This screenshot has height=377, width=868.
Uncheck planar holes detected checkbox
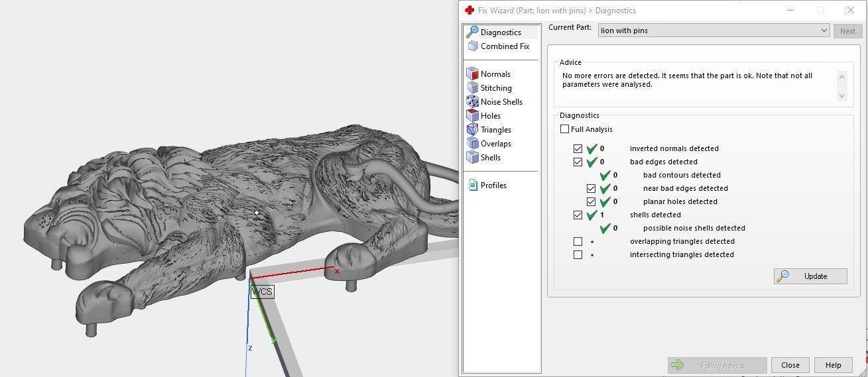point(591,201)
